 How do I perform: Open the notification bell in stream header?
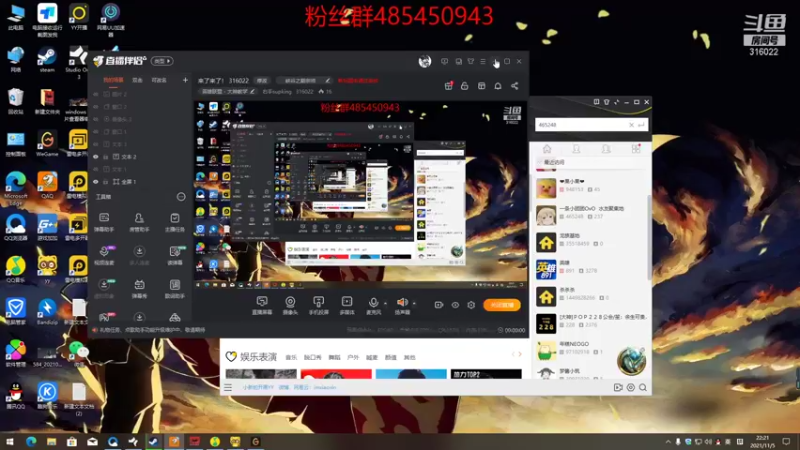tap(497, 86)
